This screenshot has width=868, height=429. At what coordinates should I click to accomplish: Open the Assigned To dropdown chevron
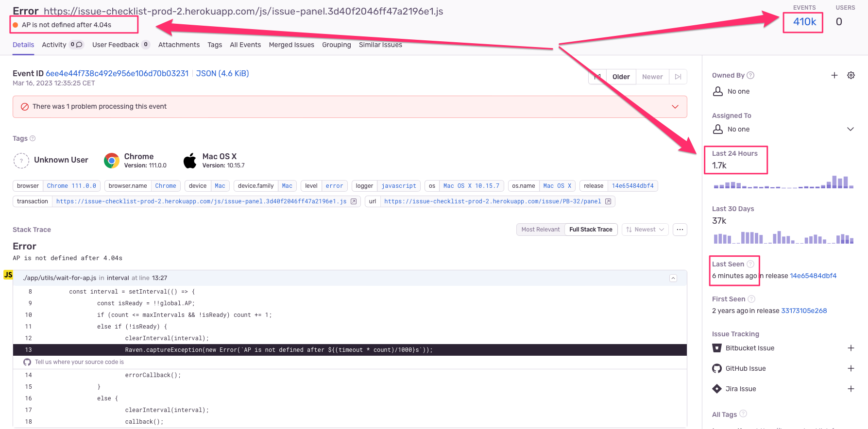[850, 129]
